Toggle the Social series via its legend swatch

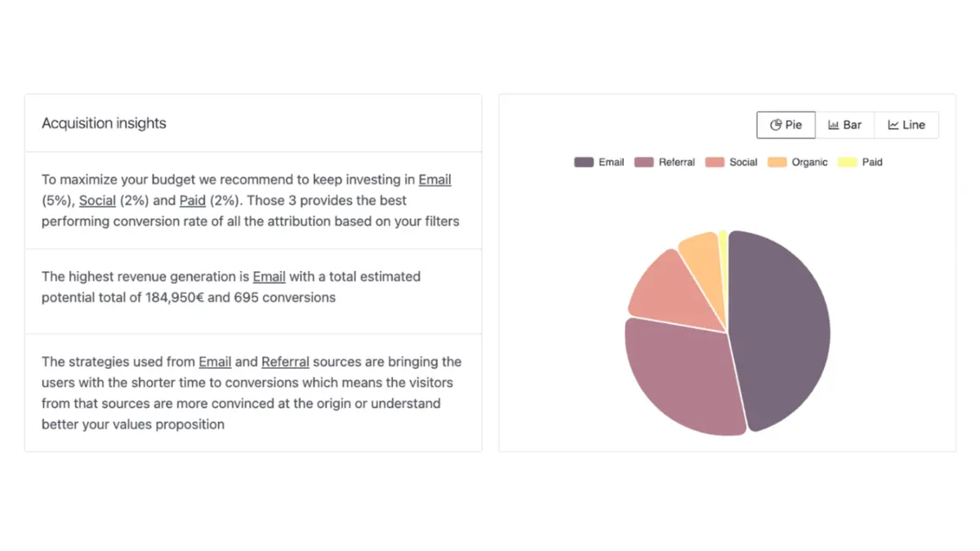(715, 162)
